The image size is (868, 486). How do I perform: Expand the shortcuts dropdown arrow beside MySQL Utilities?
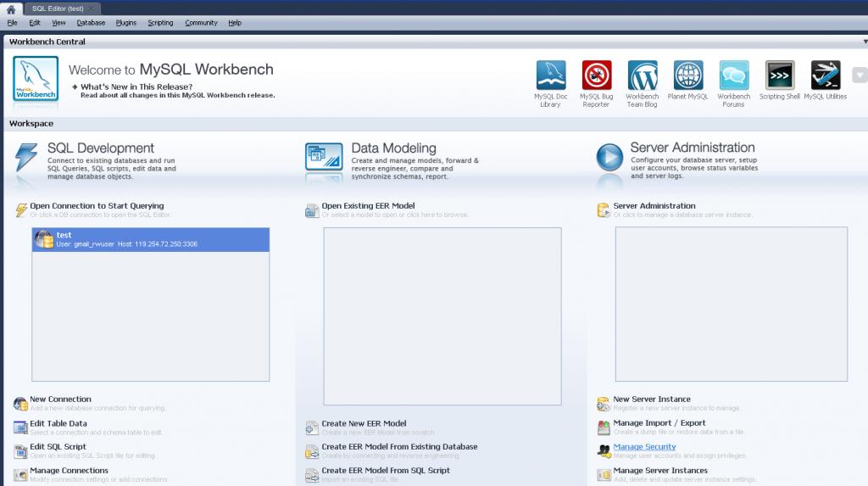(x=860, y=75)
